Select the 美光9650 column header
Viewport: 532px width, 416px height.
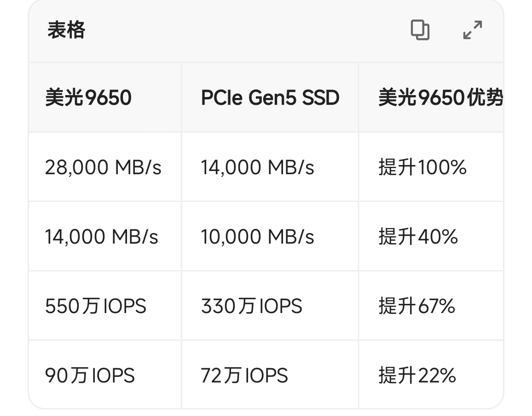(88, 98)
